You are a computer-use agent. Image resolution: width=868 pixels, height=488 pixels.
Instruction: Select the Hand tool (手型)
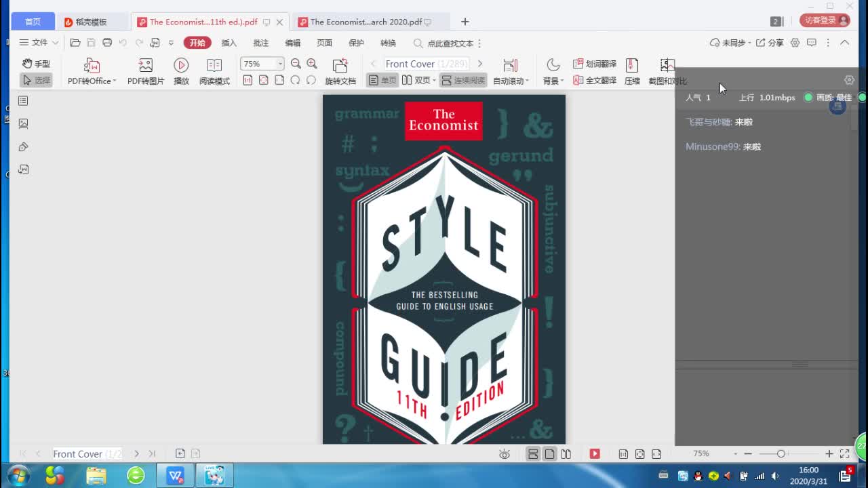point(36,64)
